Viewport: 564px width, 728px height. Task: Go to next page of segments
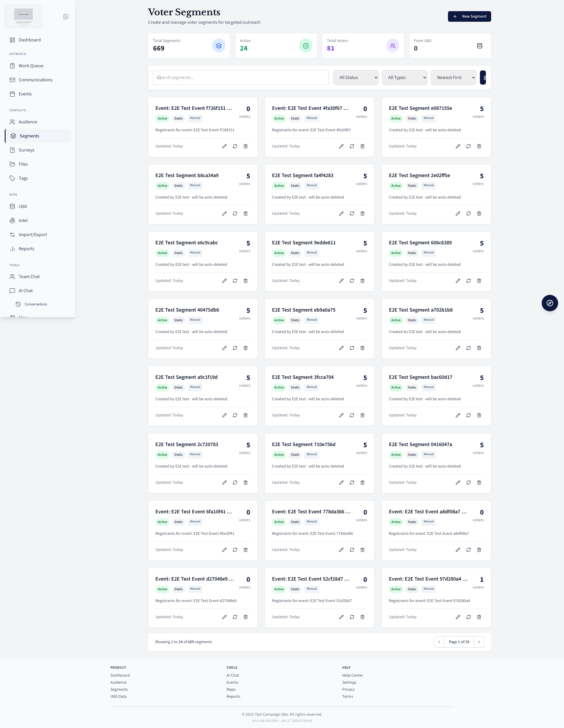[479, 642]
